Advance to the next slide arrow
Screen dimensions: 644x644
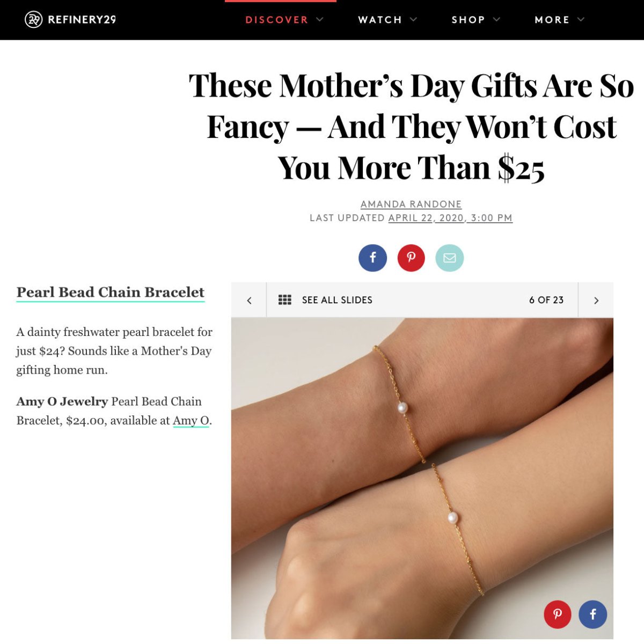click(x=596, y=300)
